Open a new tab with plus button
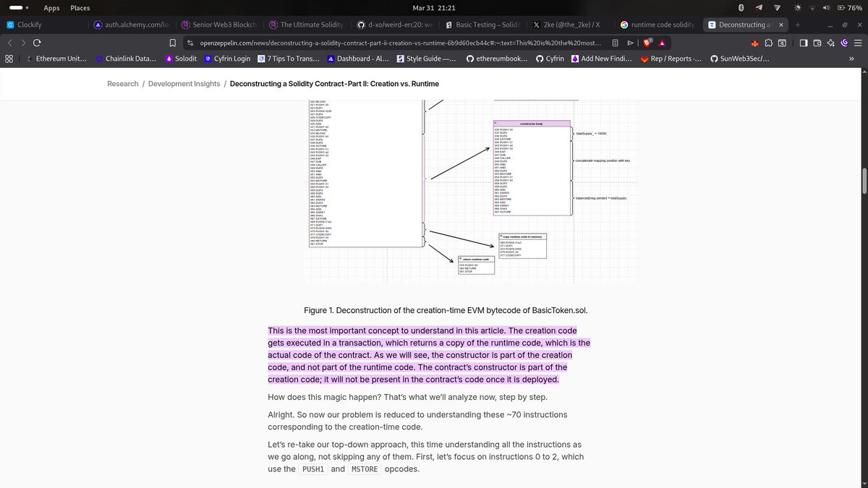This screenshot has height=488, width=868. 798,25
